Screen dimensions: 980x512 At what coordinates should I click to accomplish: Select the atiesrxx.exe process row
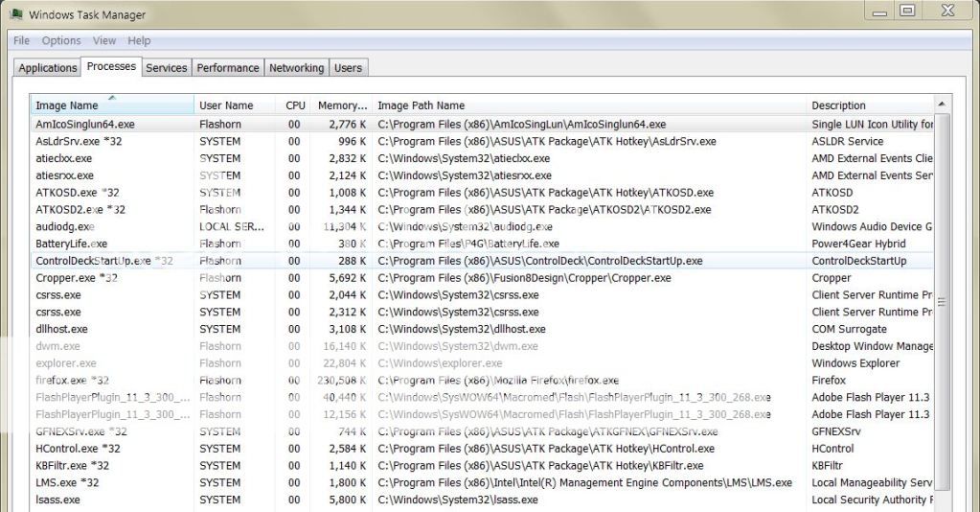point(481,175)
